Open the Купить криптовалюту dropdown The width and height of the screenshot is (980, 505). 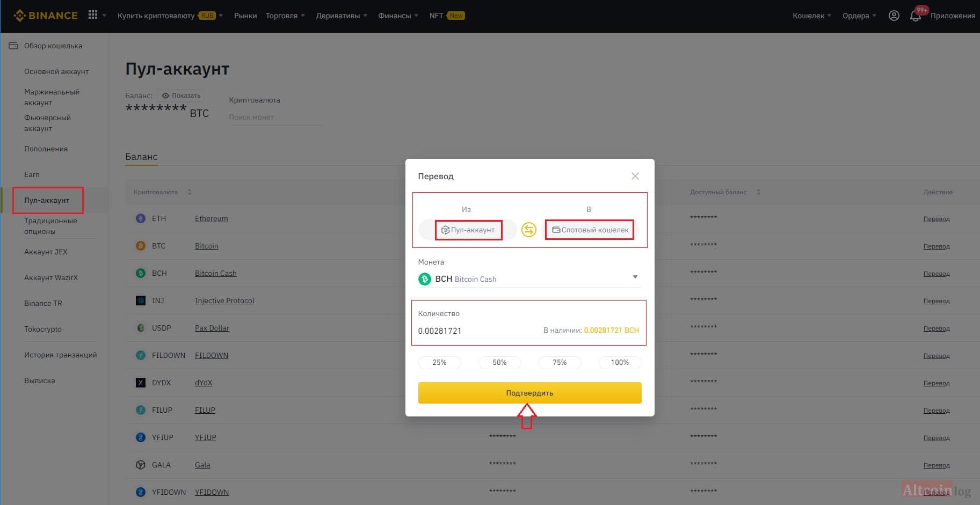170,16
